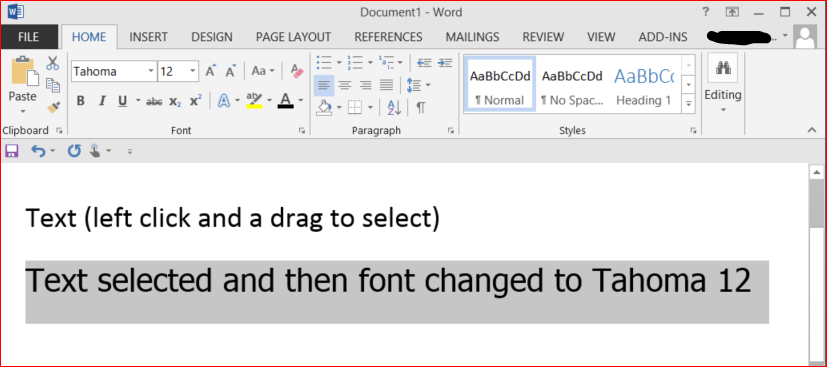
Task: Toggle superscript x² formatting
Action: [196, 101]
